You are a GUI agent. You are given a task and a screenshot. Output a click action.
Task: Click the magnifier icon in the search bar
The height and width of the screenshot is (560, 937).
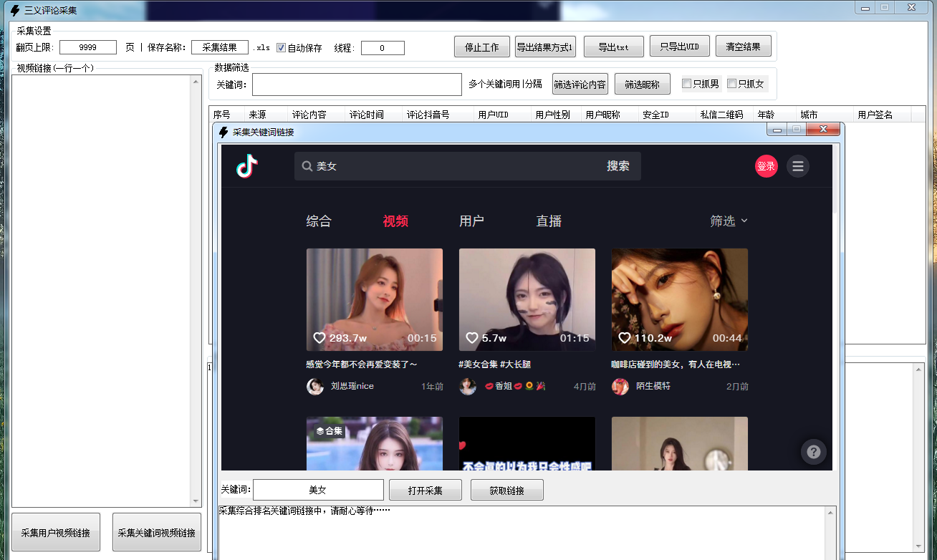pyautogui.click(x=306, y=165)
